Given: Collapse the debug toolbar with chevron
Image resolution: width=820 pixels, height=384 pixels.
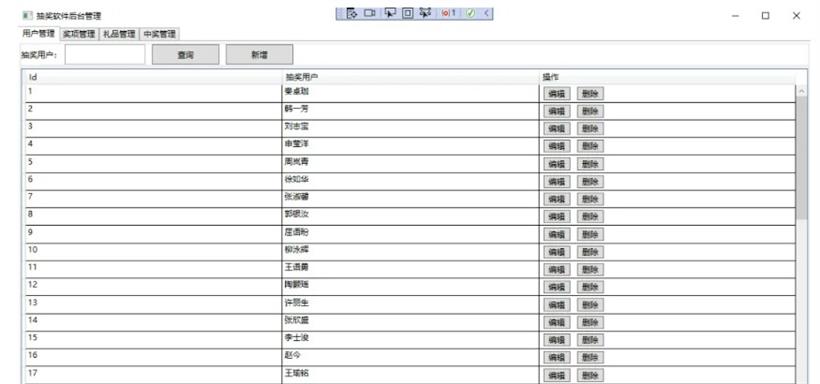Looking at the screenshot, I should coord(486,14).
